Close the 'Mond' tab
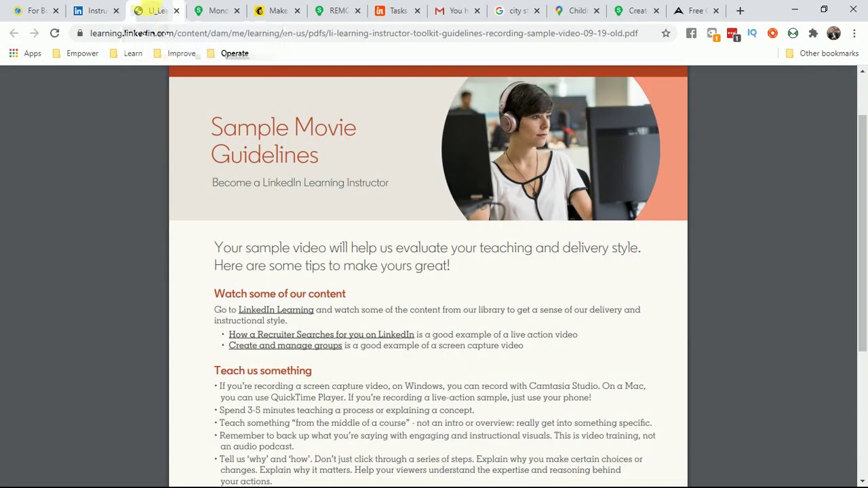This screenshot has width=868, height=488. tap(237, 11)
